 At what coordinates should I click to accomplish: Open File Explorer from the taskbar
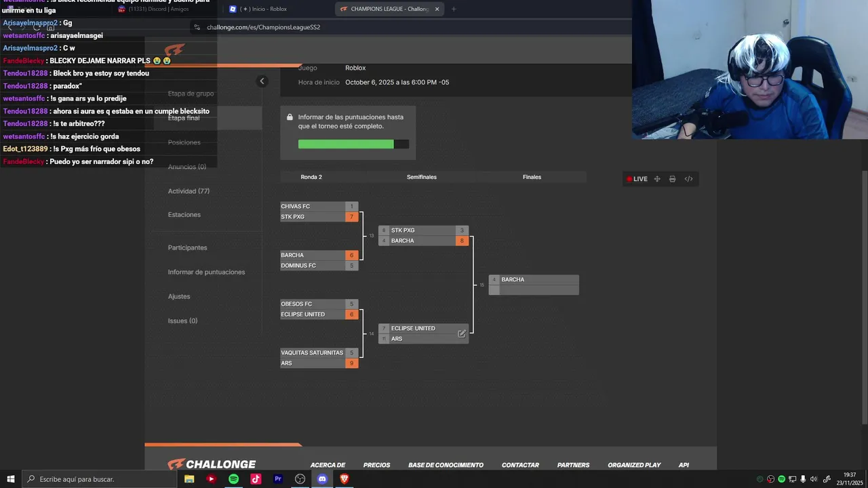coord(189,479)
